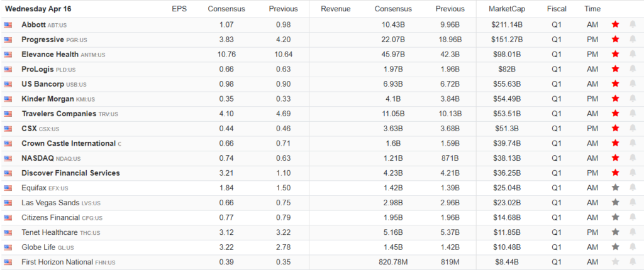Click the star in Kinder Morgan row
Image resolution: width=644 pixels, height=270 pixels.
coord(615,99)
